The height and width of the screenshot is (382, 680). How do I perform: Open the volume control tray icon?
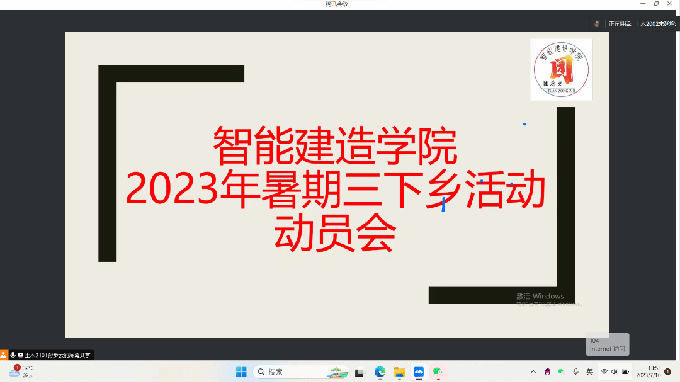[614, 372]
